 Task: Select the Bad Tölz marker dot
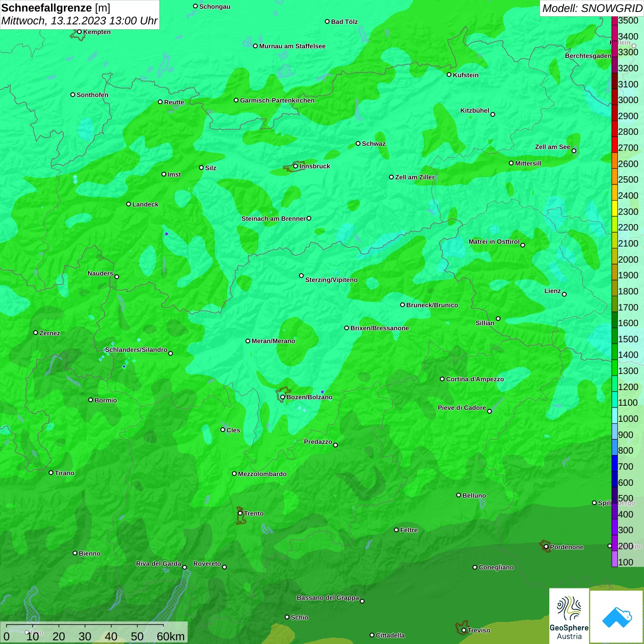coord(327,22)
